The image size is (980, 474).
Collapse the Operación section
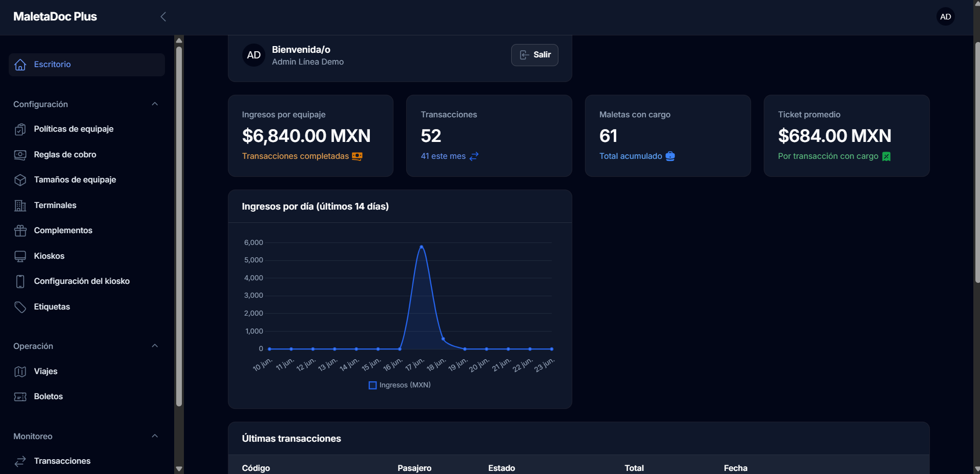click(x=155, y=346)
